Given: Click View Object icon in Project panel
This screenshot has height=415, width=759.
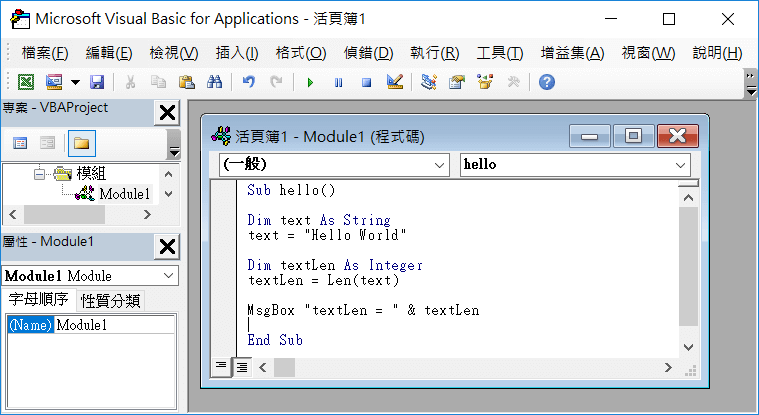Looking at the screenshot, I should 47,143.
